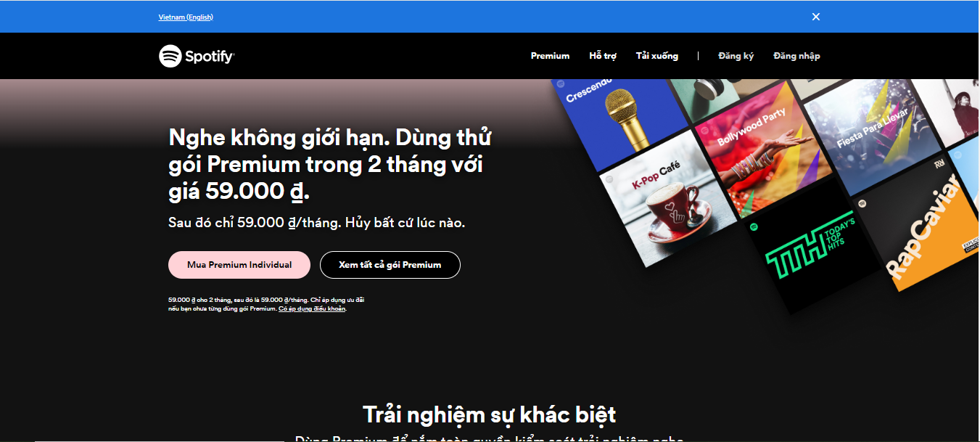Close the blue region banner
Image resolution: width=980 pixels, height=442 pixels.
point(816,17)
